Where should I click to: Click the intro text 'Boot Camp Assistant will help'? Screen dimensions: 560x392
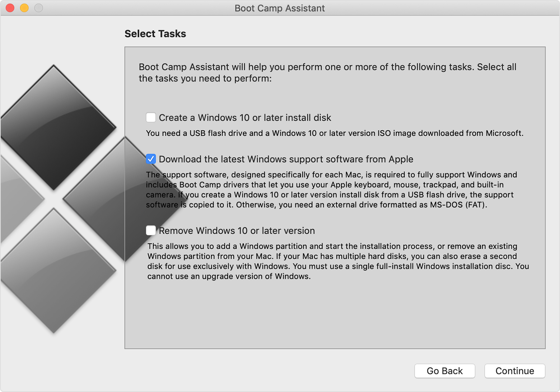coord(327,73)
